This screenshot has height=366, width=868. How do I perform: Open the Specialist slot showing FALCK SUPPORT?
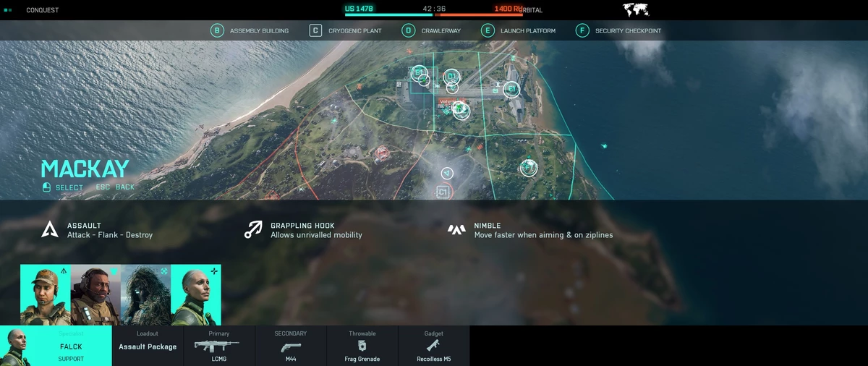pyautogui.click(x=56, y=346)
